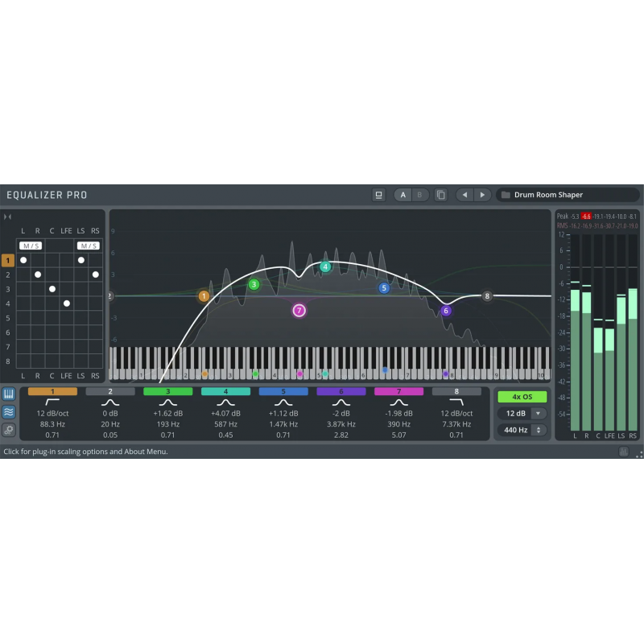The image size is (644, 644).
Task: Click band 5 bell filter shape icon
Action: (283, 402)
